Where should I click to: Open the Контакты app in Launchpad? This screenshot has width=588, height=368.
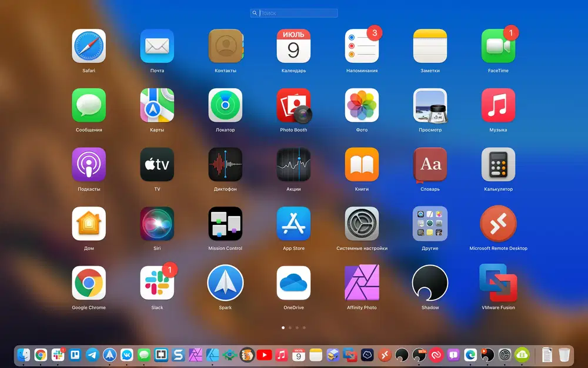pyautogui.click(x=225, y=46)
